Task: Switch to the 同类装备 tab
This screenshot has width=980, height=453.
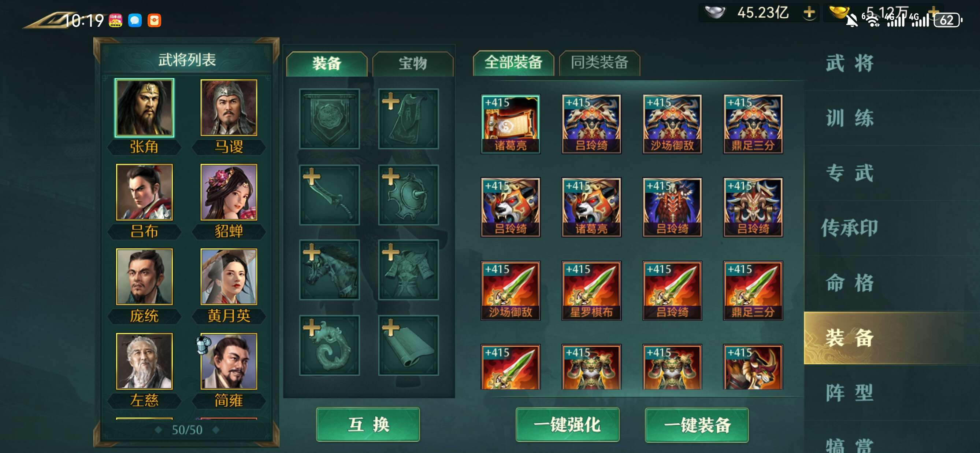Action: [599, 63]
